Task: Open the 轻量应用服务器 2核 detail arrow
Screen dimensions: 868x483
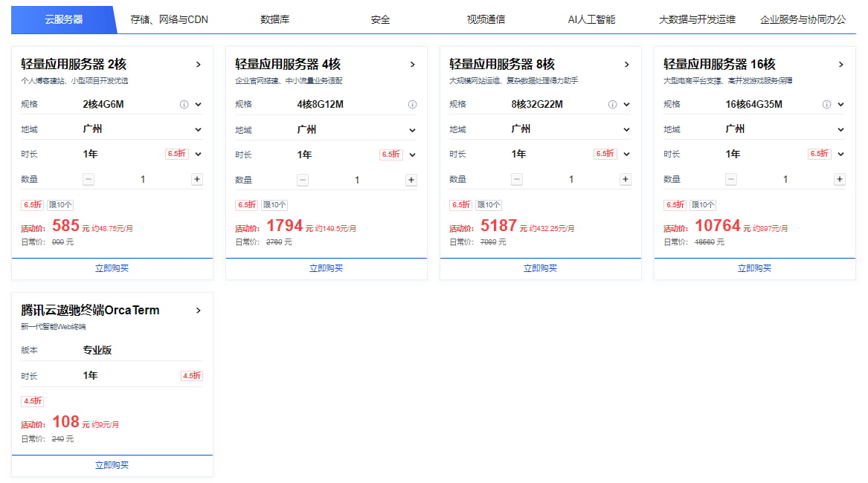Action: point(199,65)
